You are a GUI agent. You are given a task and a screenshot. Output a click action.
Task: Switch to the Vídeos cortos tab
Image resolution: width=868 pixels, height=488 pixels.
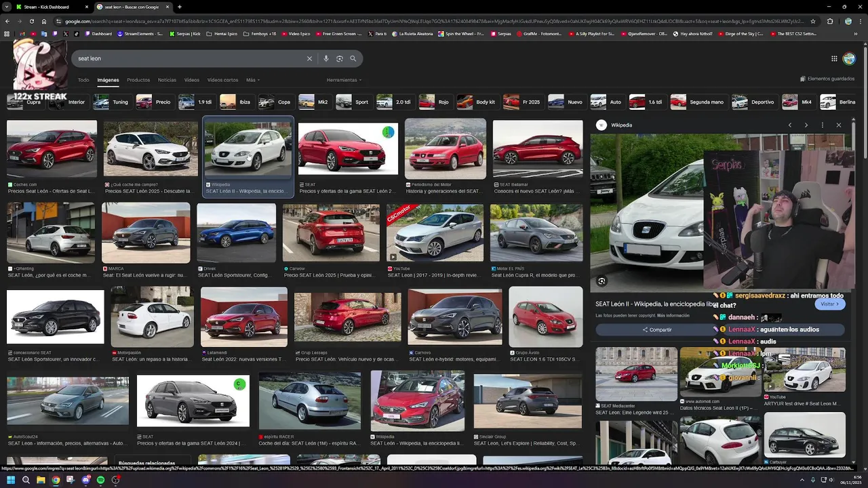pyautogui.click(x=222, y=80)
